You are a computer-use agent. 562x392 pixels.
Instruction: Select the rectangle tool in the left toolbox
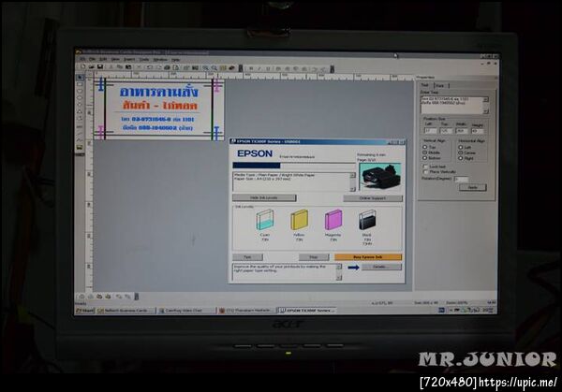[80, 84]
